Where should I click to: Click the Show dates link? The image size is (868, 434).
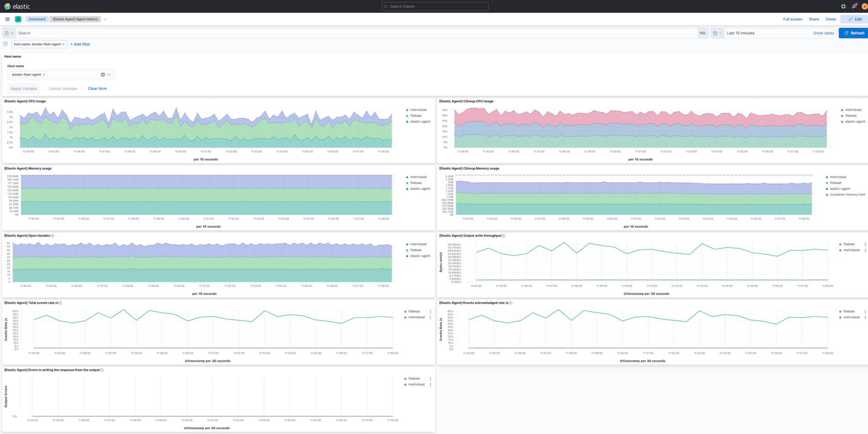(824, 33)
